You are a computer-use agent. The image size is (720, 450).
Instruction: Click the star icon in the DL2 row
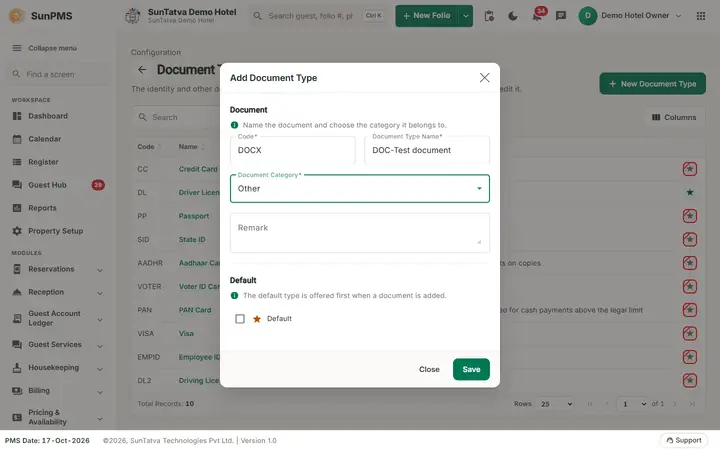(x=690, y=380)
